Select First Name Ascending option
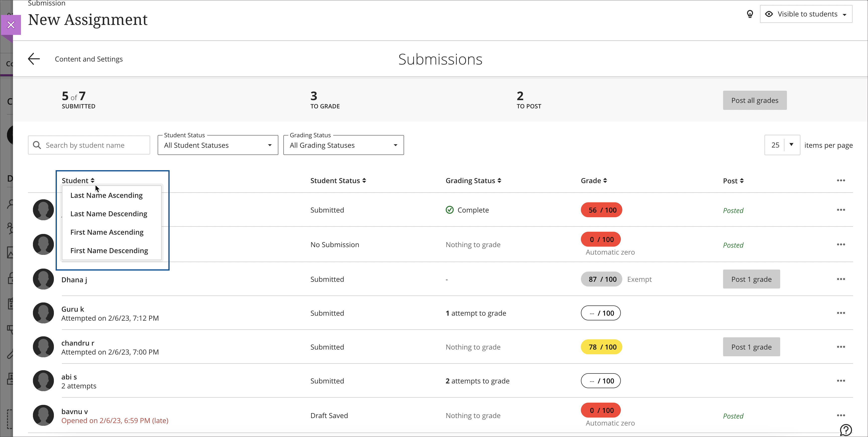Image resolution: width=868 pixels, height=437 pixels. (107, 232)
